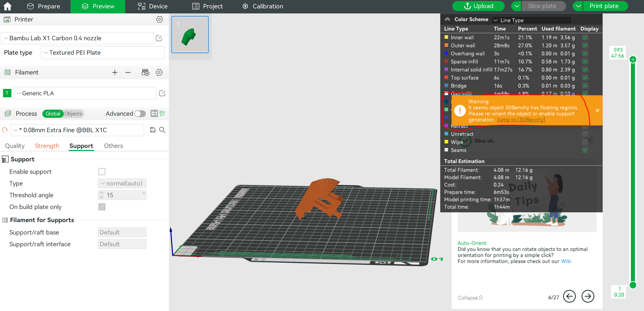The height and width of the screenshot is (311, 644).
Task: Toggle Inner wall display checkbox
Action: coord(585,38)
